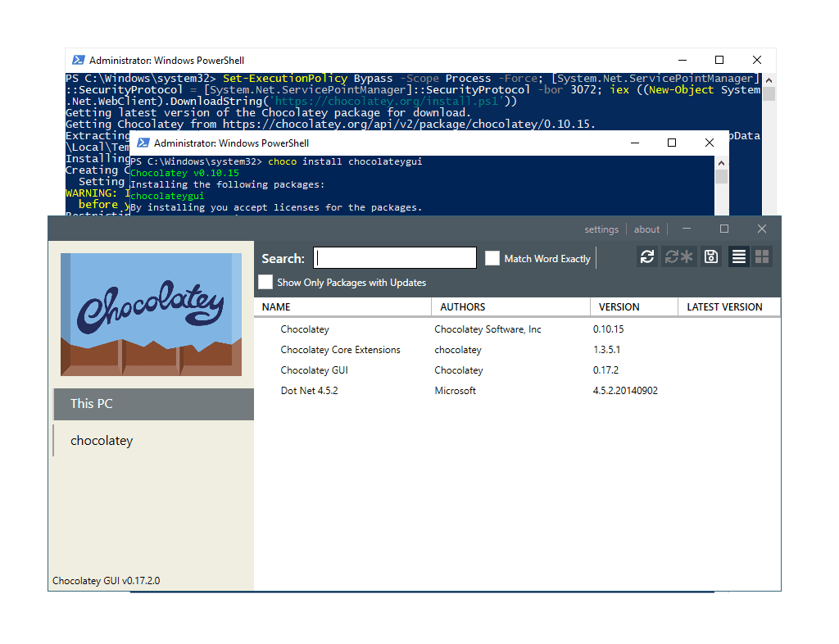Check Show Only Packages with Updates
The height and width of the screenshot is (644, 839).
pos(265,282)
